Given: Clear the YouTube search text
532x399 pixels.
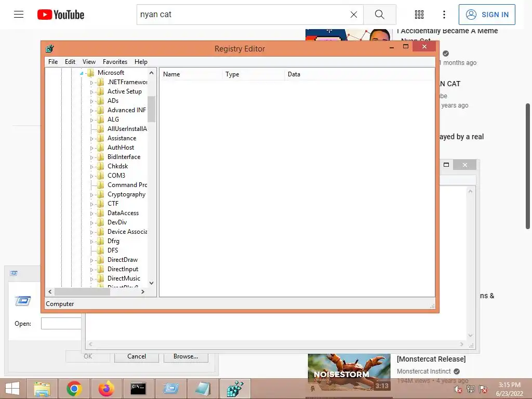Looking at the screenshot, I should pyautogui.click(x=353, y=15).
